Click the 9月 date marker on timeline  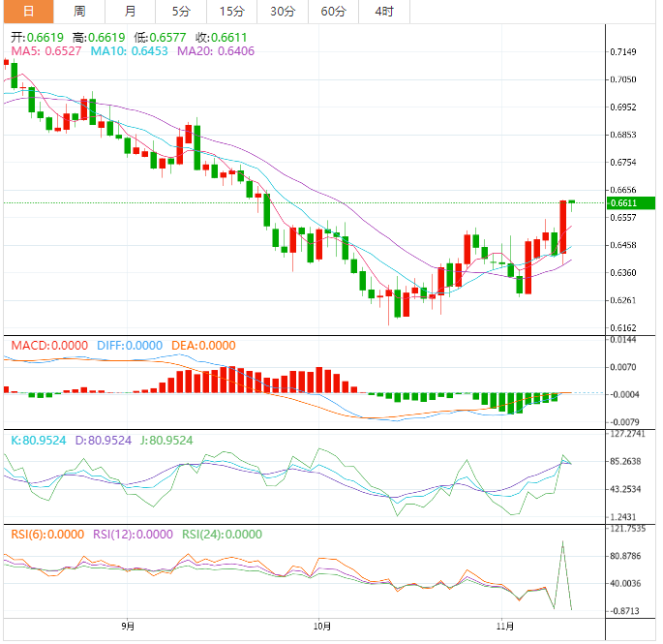tap(129, 627)
